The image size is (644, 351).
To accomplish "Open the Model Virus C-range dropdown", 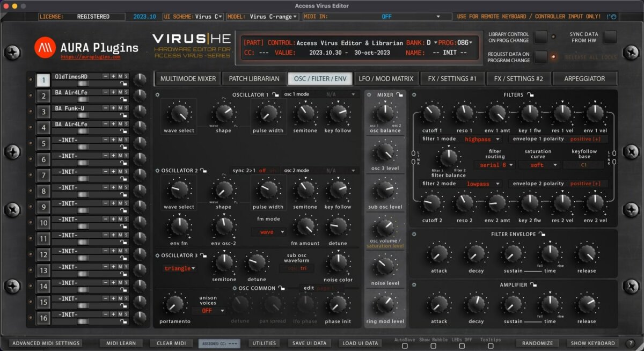I will (262, 17).
